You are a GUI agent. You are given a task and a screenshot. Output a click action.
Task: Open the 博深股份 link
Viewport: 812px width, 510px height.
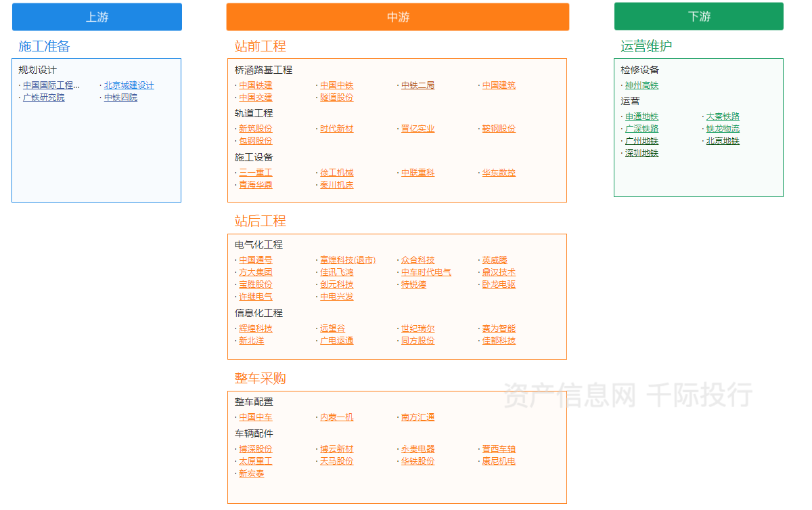[x=256, y=449]
